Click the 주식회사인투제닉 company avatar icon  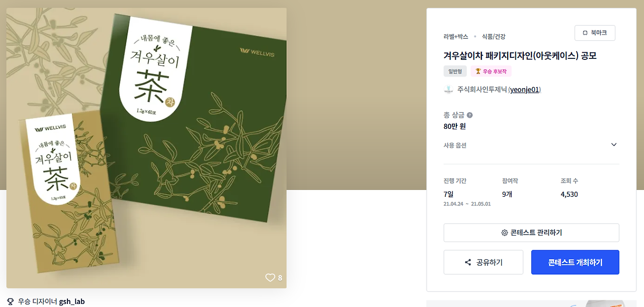click(448, 90)
